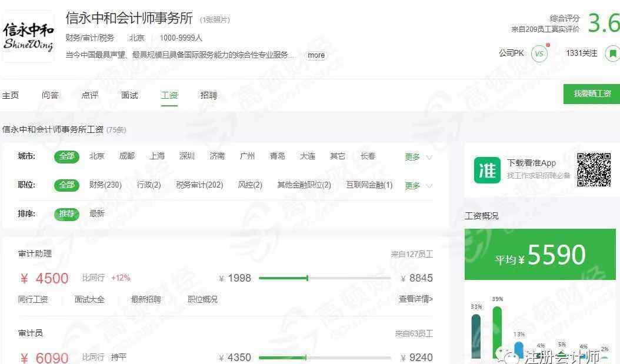
Task: Filter position by 其他金融职位(2)
Action: click(x=304, y=185)
